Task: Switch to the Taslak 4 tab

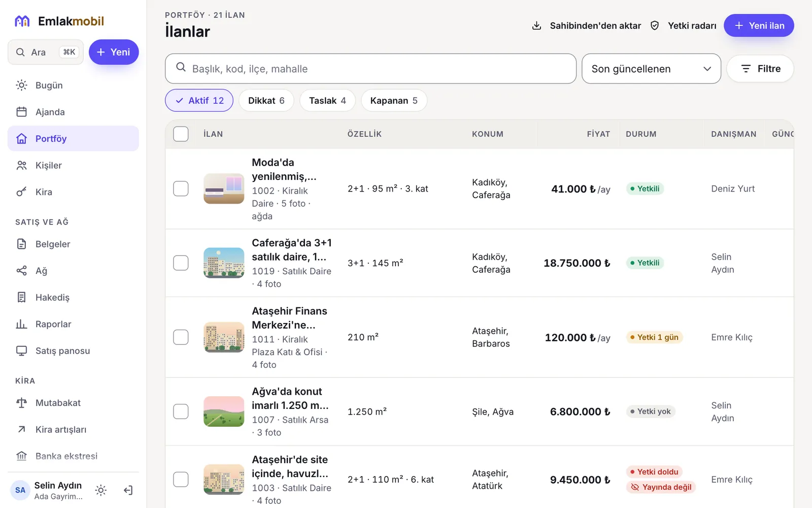Action: tap(327, 101)
